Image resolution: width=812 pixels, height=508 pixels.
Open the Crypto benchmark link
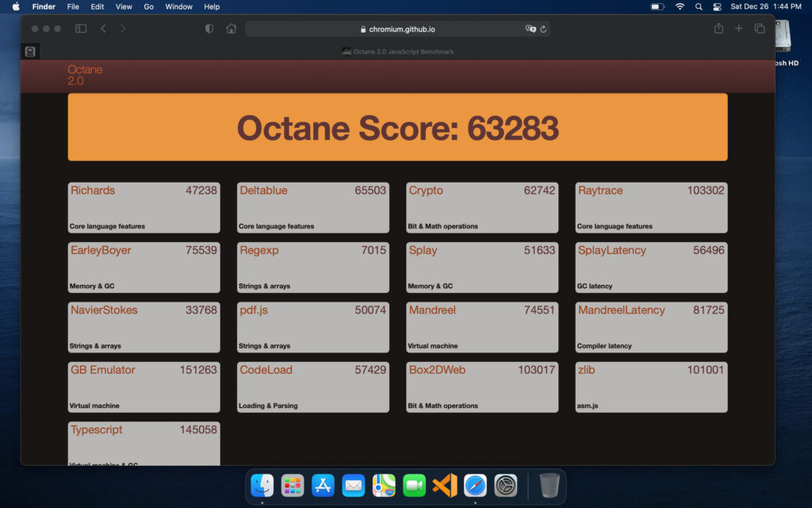coord(426,190)
